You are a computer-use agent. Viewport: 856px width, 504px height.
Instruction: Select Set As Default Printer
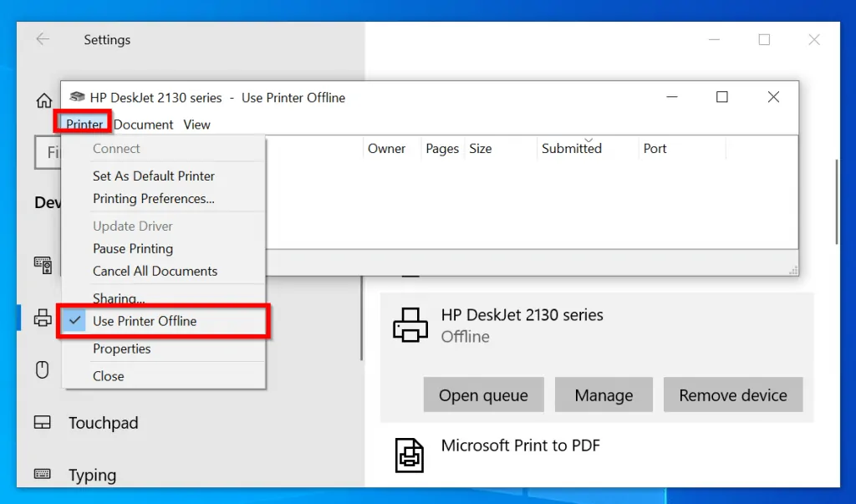(154, 176)
